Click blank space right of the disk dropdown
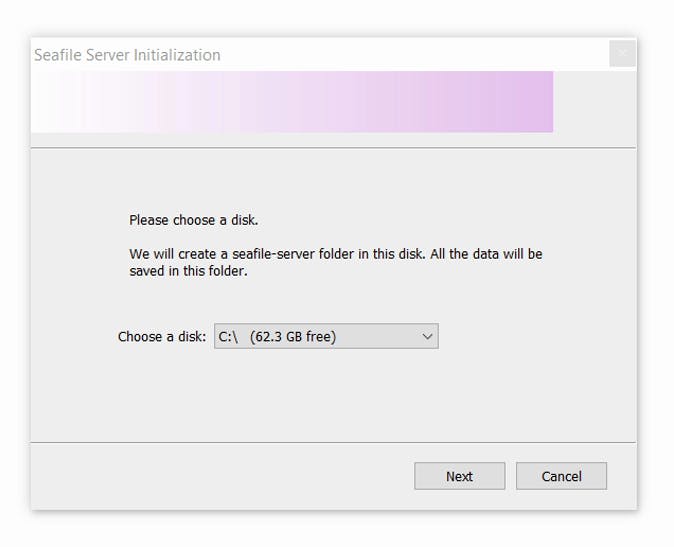Image resolution: width=674 pixels, height=547 pixels. point(530,337)
